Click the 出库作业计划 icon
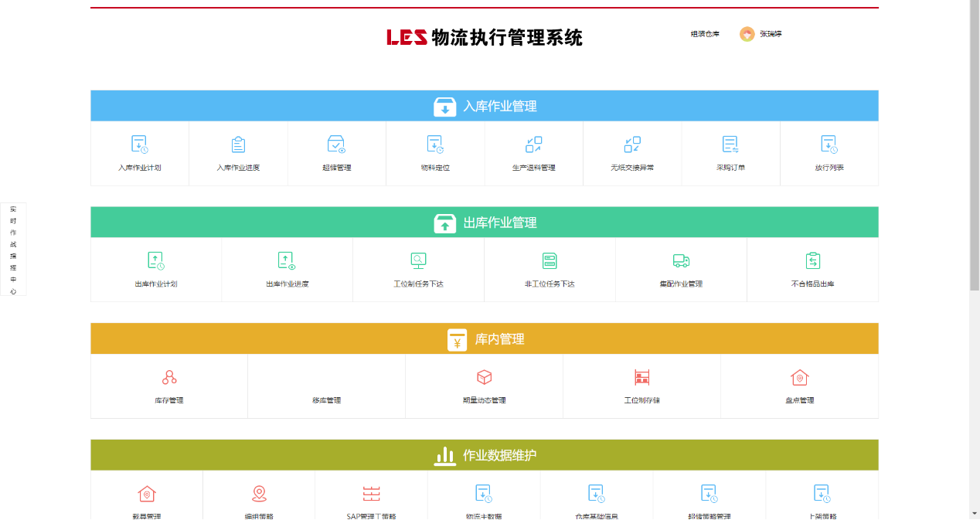The image size is (980, 520). tap(155, 261)
